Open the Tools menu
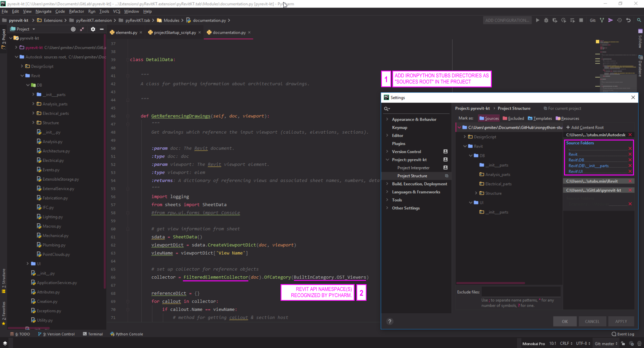 pos(104,11)
